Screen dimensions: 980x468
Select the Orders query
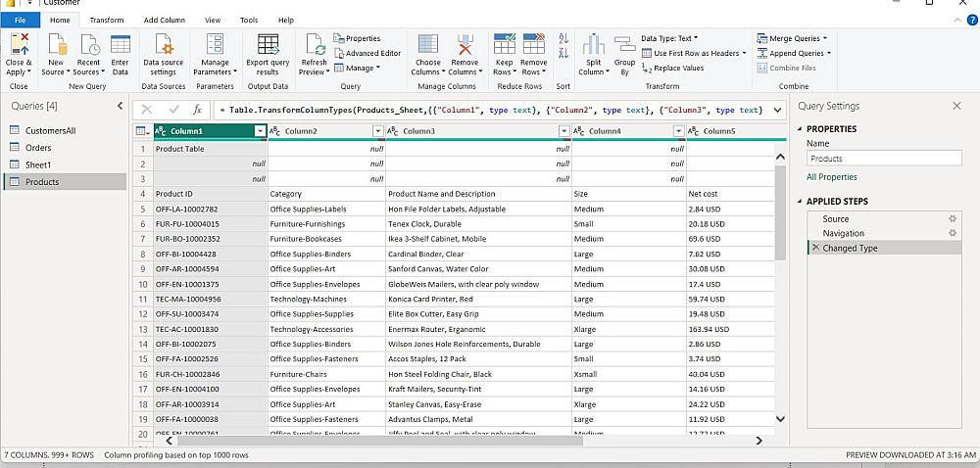[37, 148]
